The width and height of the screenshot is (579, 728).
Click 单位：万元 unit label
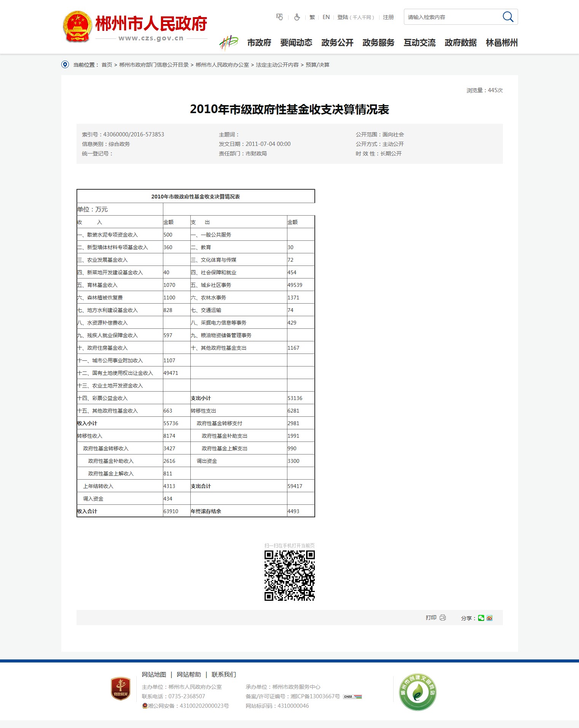pyautogui.click(x=93, y=209)
